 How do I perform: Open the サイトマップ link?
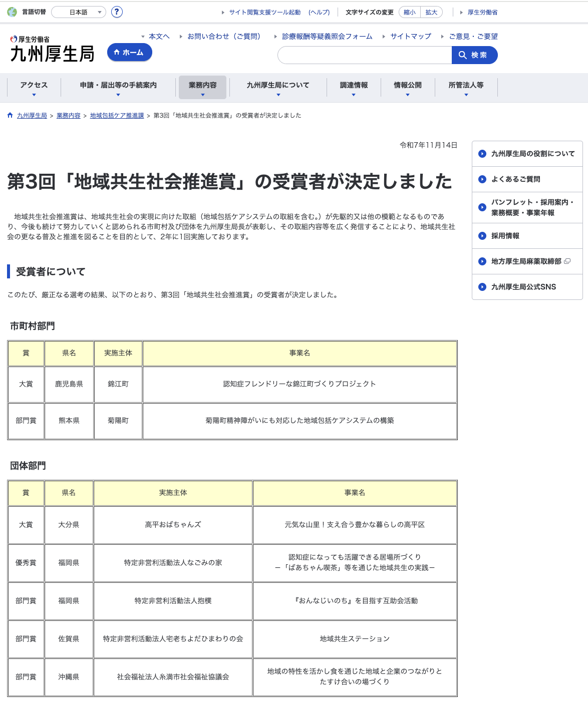(410, 36)
